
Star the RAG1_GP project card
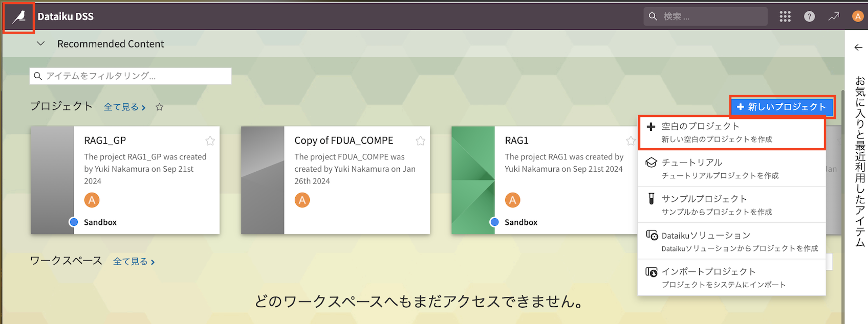[210, 141]
